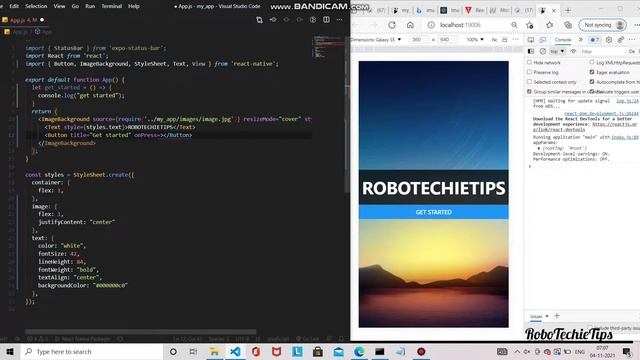Open Windows Start menu
640x360 pixels.
pyautogui.click(x=10, y=351)
